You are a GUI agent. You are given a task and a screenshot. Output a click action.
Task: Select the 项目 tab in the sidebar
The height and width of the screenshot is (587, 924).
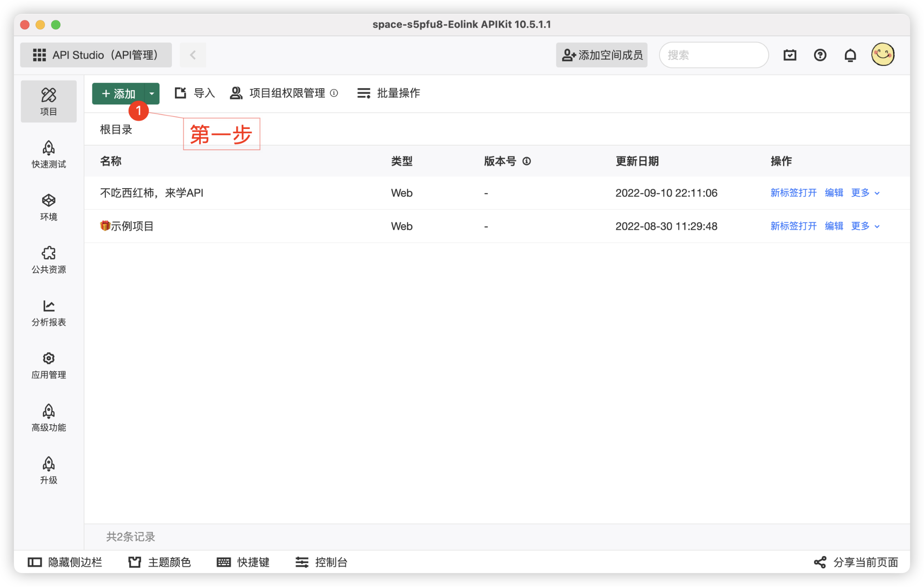click(49, 102)
